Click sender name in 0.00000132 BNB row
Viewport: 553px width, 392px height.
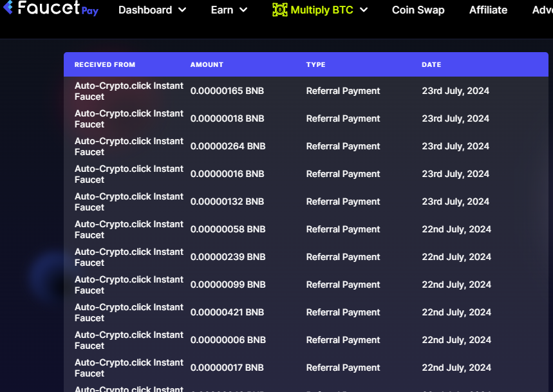(129, 201)
